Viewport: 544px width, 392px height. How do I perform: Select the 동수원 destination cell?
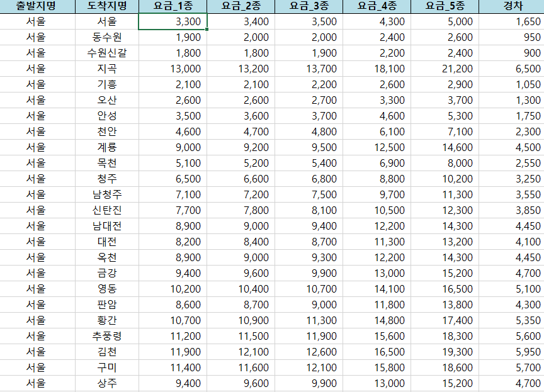[x=107, y=37]
